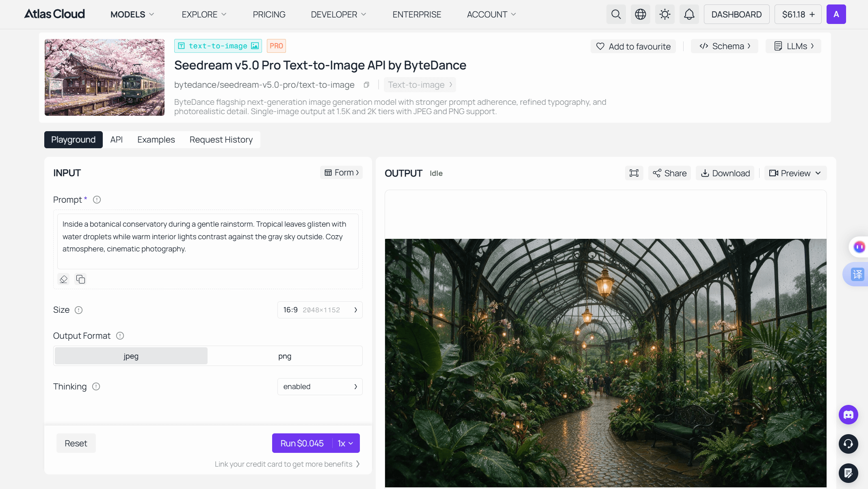Viewport: 868px width, 489px height.
Task: Open the search icon in top bar
Action: click(616, 14)
